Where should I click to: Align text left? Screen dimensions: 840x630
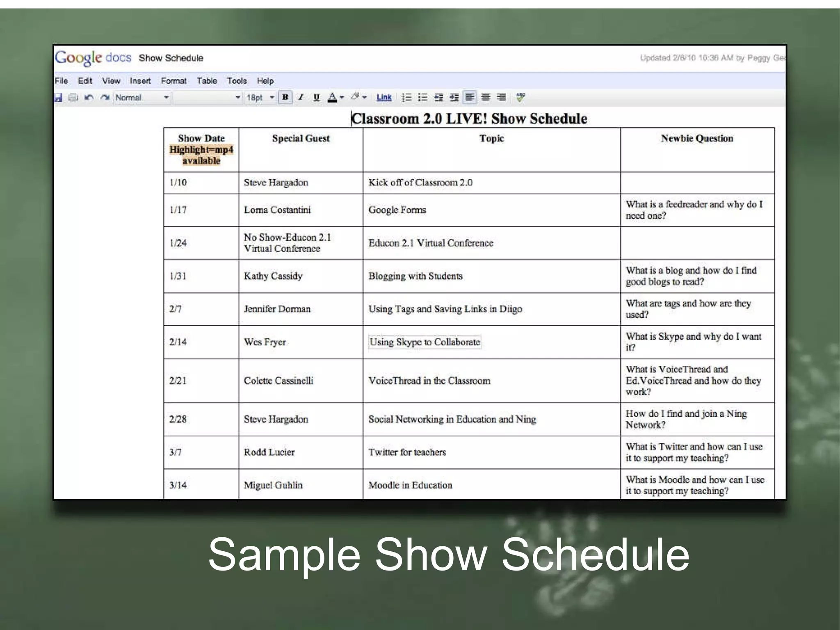[470, 97]
